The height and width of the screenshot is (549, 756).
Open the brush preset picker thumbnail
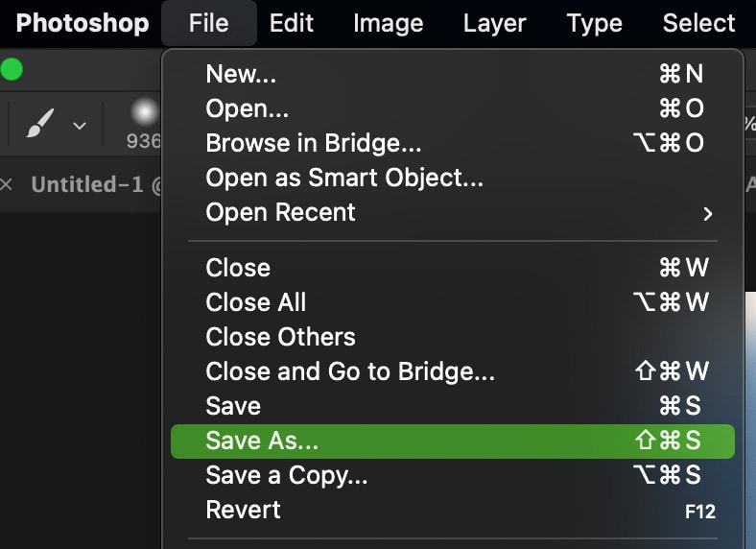pos(144,112)
